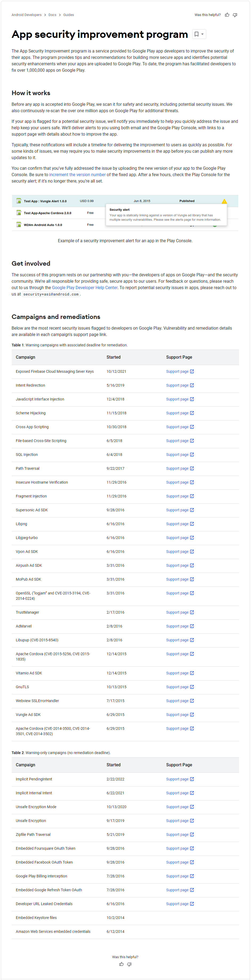Open Support page for Apache Cordova CVE-2014-3500
The width and height of the screenshot is (251, 980).
pyautogui.click(x=180, y=728)
